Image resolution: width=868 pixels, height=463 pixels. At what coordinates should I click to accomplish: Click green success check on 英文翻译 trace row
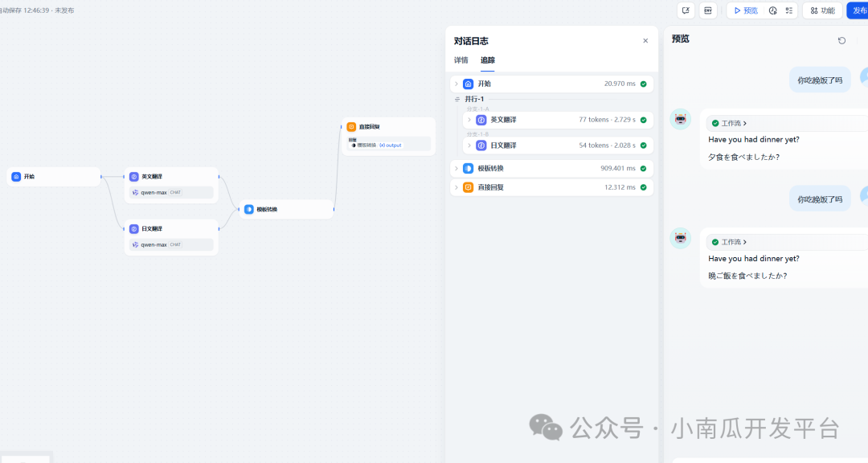643,121
